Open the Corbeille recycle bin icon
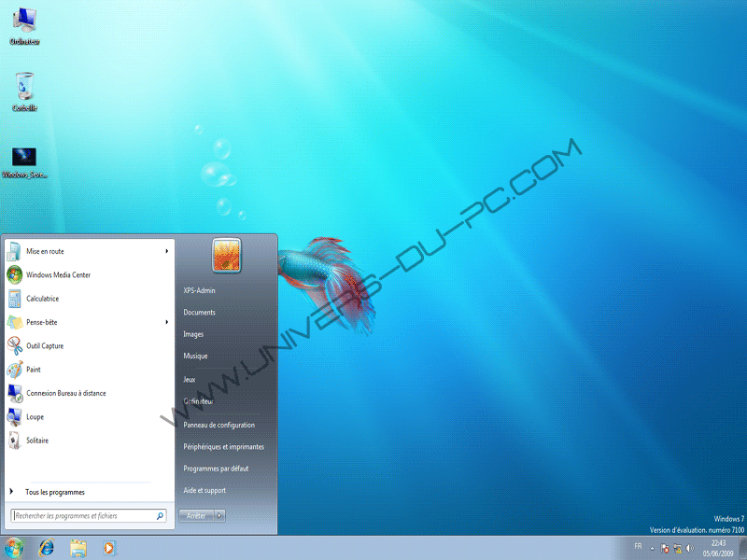Viewport: 747px width, 560px height. [24, 91]
